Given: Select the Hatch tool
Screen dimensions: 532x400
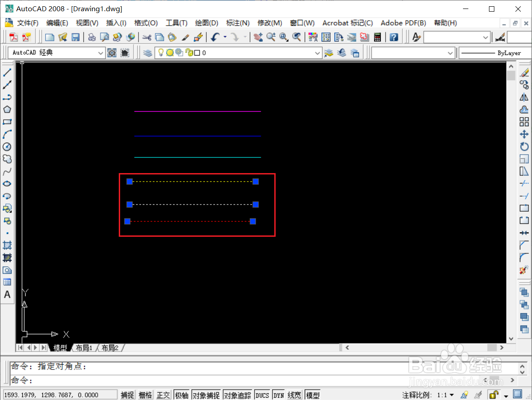Looking at the screenshot, I should [7, 245].
